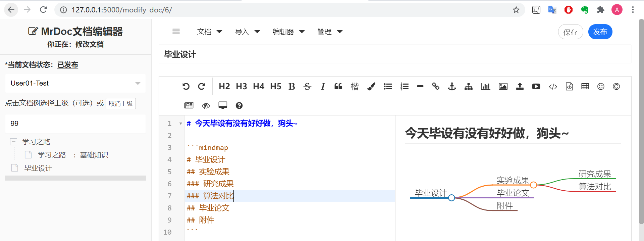The width and height of the screenshot is (644, 241).
Task: Click 取消上级 button
Action: tap(121, 103)
